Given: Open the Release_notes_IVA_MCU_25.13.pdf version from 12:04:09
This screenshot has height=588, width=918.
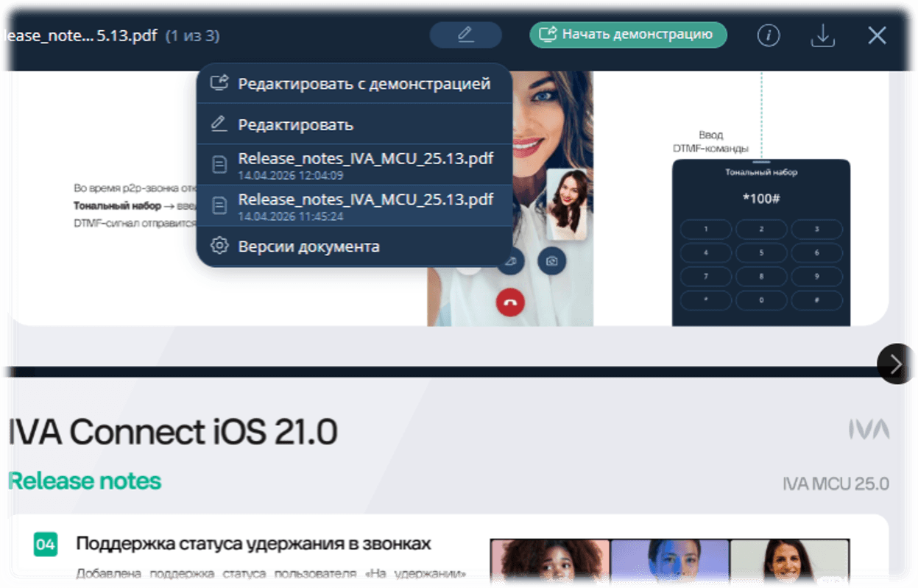Looking at the screenshot, I should (354, 165).
